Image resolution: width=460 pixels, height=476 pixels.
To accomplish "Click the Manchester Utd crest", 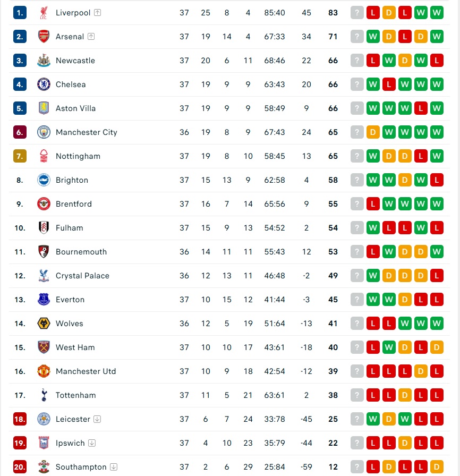I will point(44,371).
